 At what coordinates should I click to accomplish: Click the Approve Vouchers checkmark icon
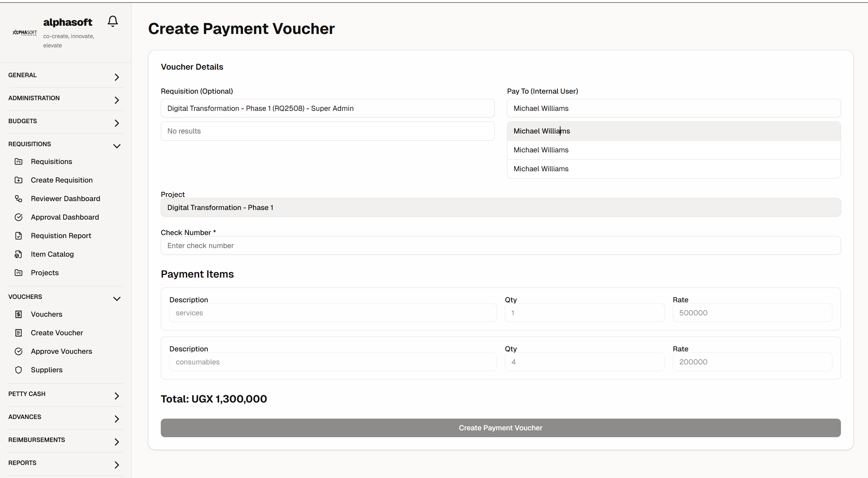pyautogui.click(x=19, y=351)
